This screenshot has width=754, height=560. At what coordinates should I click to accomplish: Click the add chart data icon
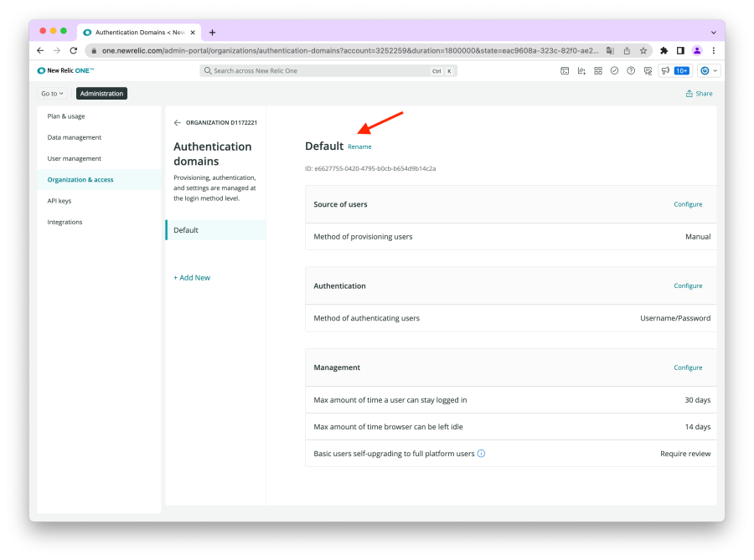click(581, 71)
